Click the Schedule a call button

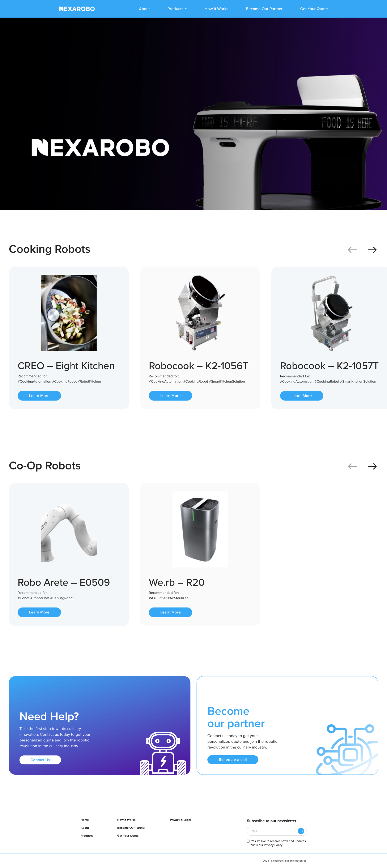(x=233, y=759)
